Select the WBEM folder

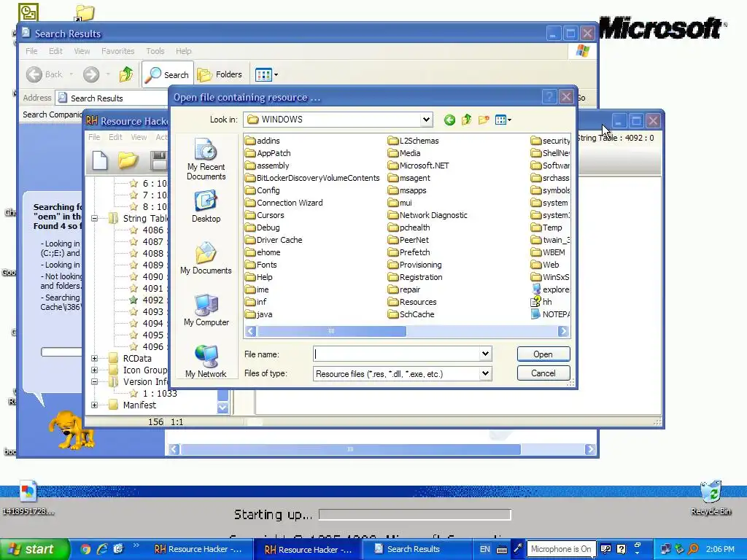[x=548, y=252]
